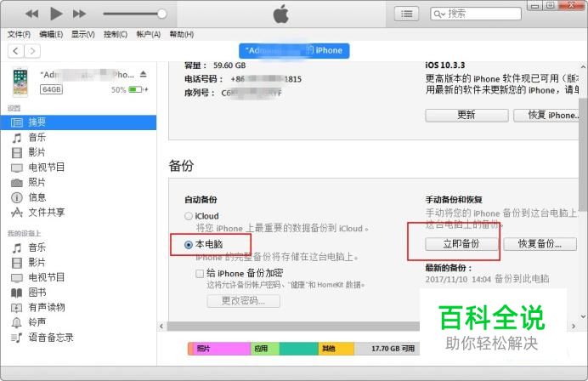The height and width of the screenshot is (381, 588).
Task: Click the rewind playback button
Action: (32, 14)
